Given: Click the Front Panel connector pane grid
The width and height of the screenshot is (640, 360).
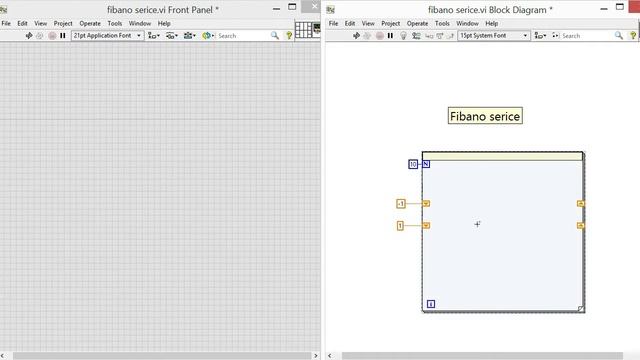Looking at the screenshot, I should pos(303,30).
